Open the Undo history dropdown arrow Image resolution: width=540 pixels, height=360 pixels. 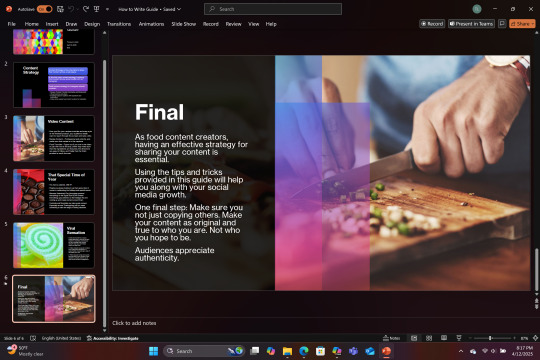click(77, 9)
